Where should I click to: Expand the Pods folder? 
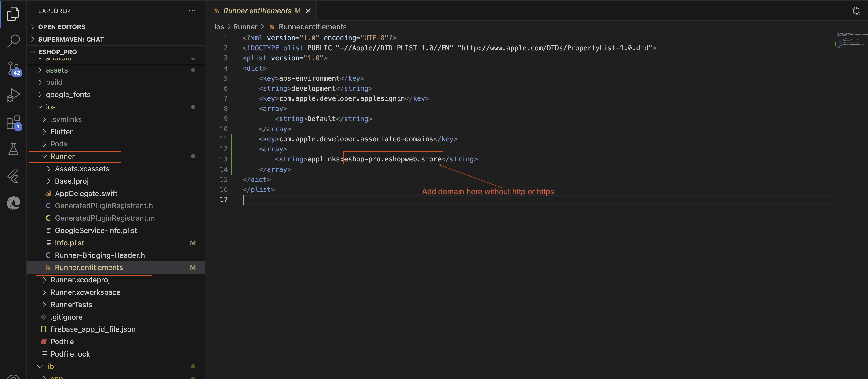pyautogui.click(x=116, y=144)
